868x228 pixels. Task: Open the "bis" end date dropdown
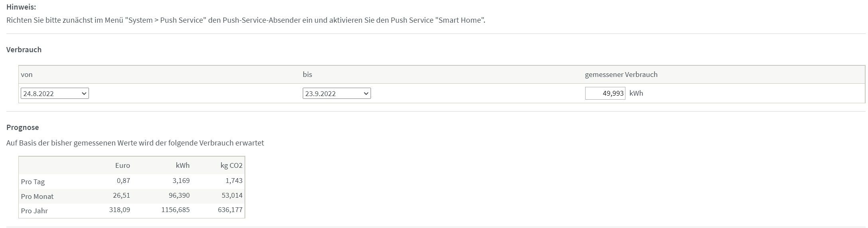click(337, 94)
